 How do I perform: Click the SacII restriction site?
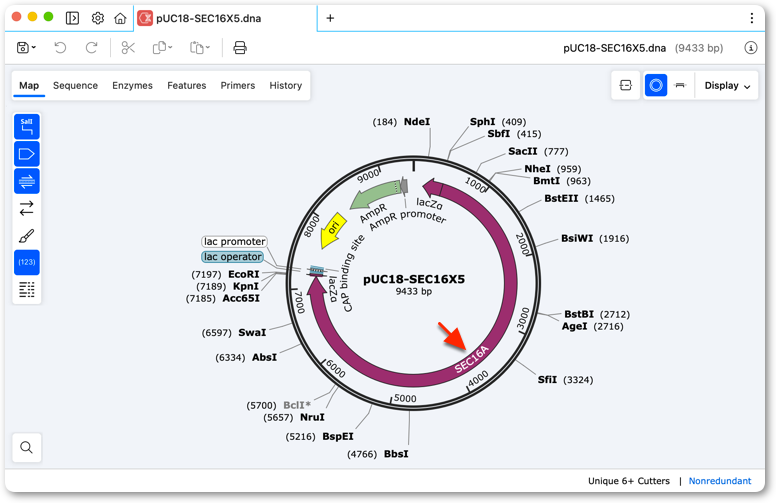pyautogui.click(x=523, y=151)
